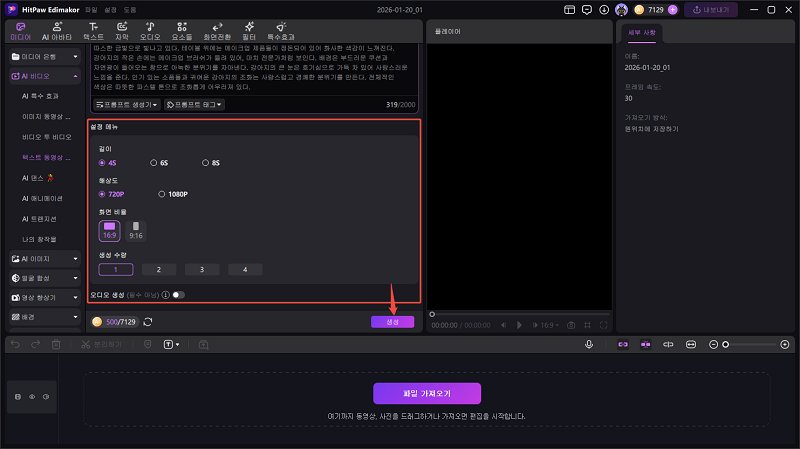Screen dimensions: 800x449
Task: Enter fullscreen preview in player
Action: tap(604, 325)
